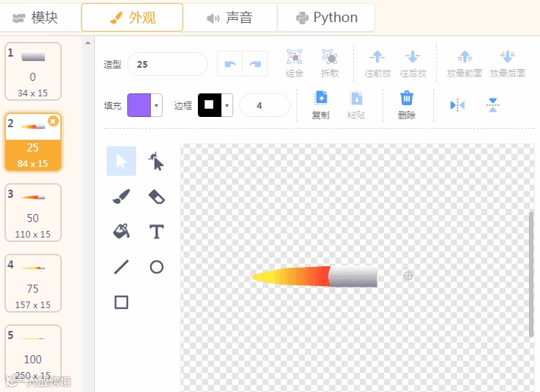Viewport: 540px width, 392px height.
Task: Select costume 2 named 25
Action: pos(33,142)
